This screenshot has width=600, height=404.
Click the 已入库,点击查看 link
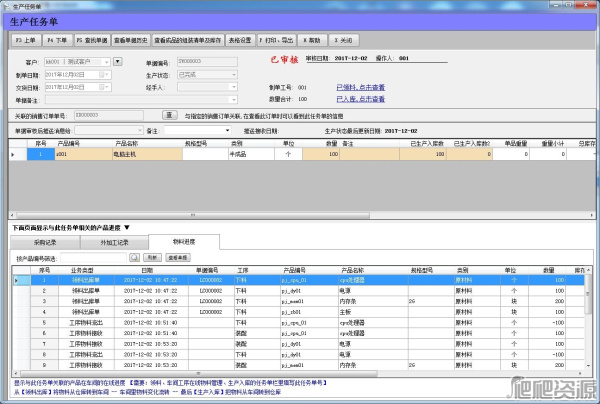pos(359,101)
